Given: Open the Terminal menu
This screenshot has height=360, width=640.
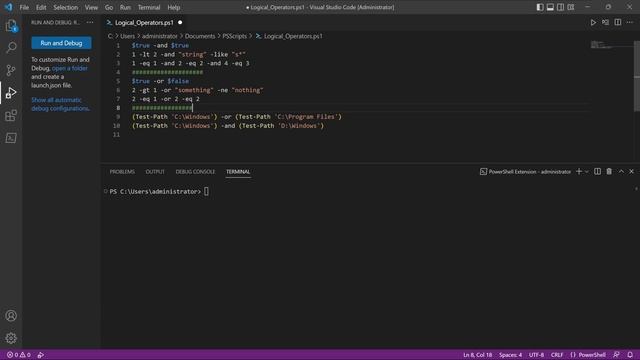Looking at the screenshot, I should pos(149,7).
